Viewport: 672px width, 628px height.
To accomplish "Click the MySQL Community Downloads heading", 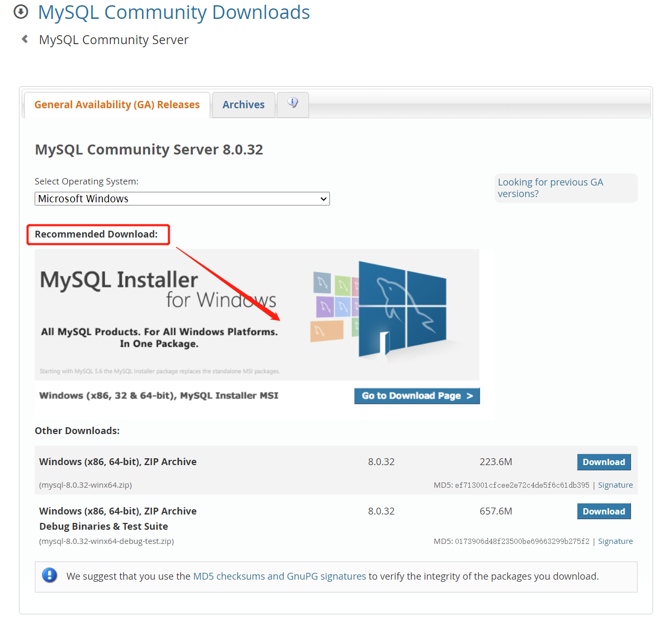I will click(174, 12).
